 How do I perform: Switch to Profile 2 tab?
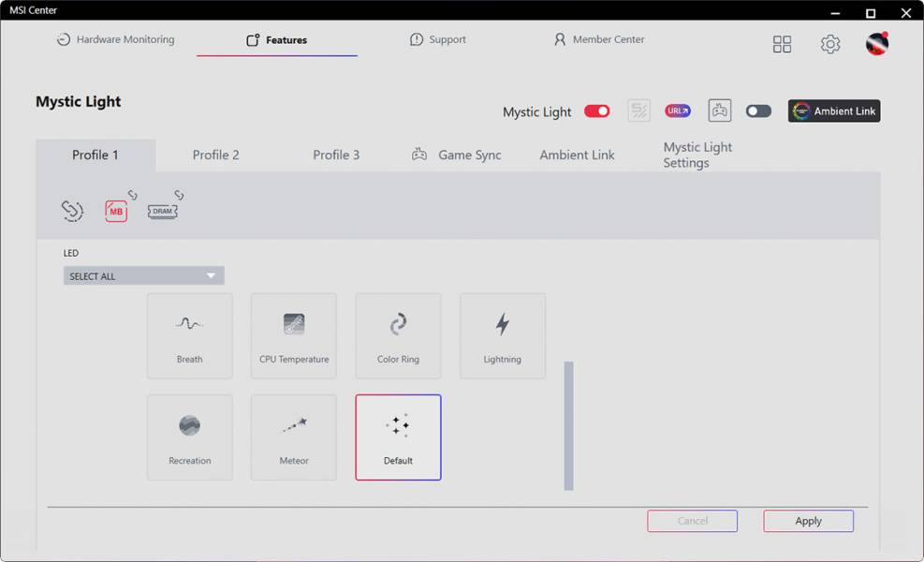[x=216, y=155]
